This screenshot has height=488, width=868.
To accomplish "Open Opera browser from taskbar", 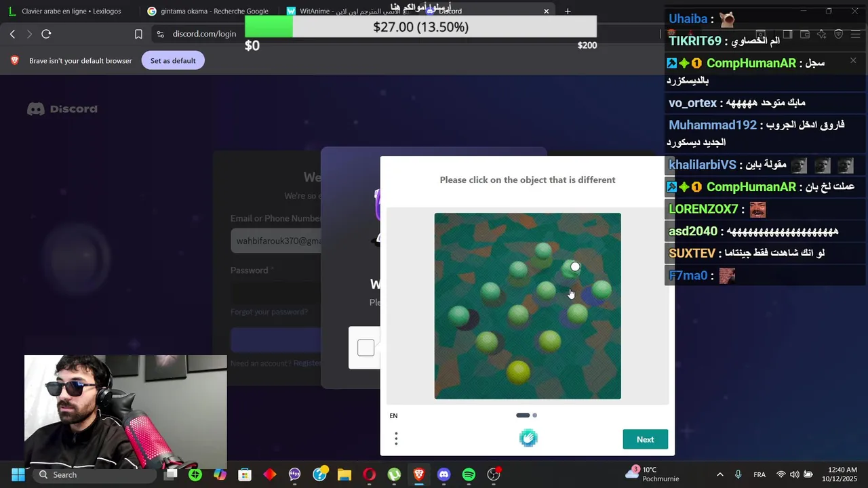I will tap(370, 474).
